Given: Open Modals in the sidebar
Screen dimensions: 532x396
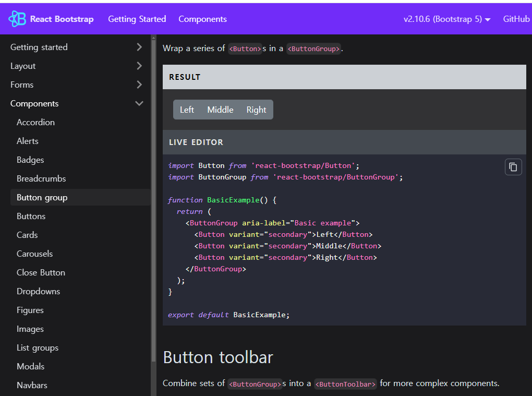Looking at the screenshot, I should click(31, 366).
